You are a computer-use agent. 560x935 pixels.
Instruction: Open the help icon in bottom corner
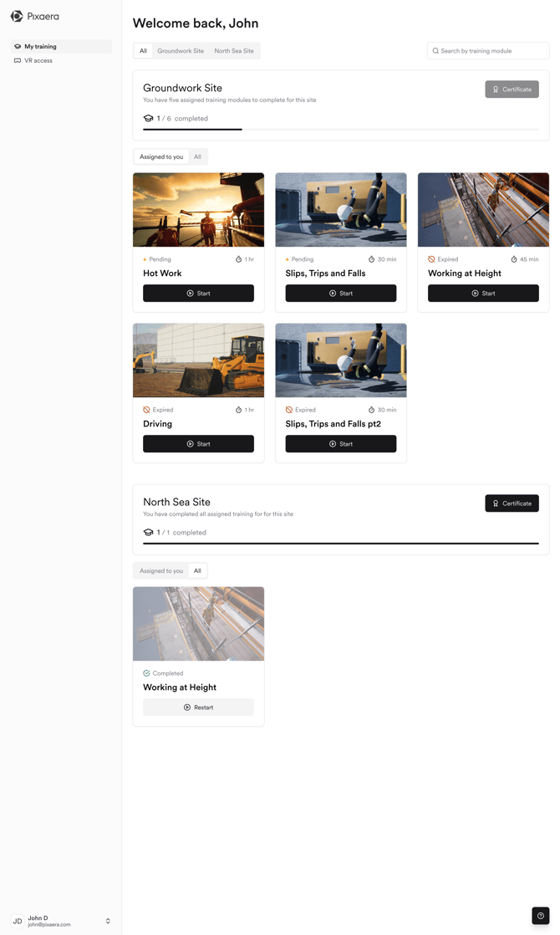pyautogui.click(x=541, y=916)
